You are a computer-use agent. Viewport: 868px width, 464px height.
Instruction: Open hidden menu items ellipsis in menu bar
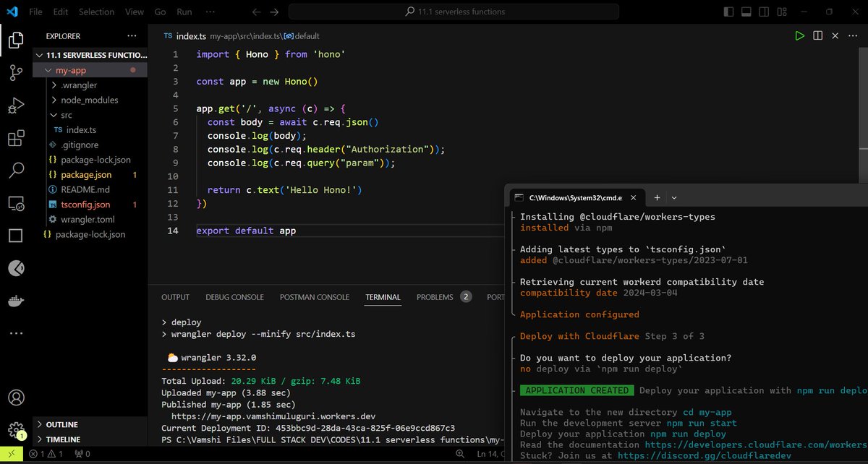pyautogui.click(x=210, y=12)
